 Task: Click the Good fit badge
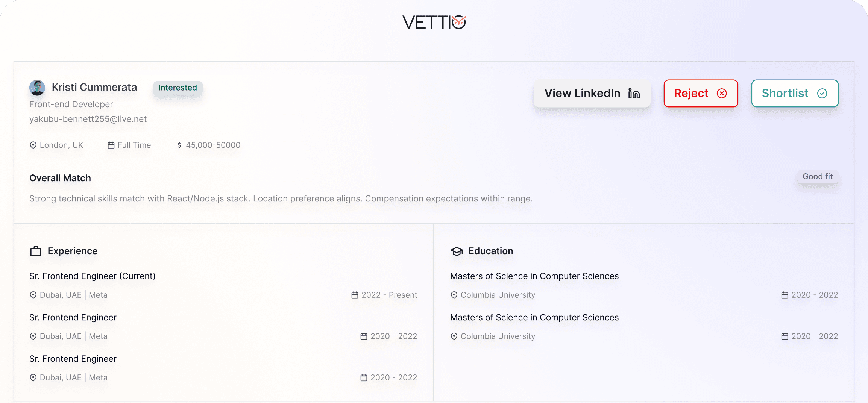pos(817,177)
